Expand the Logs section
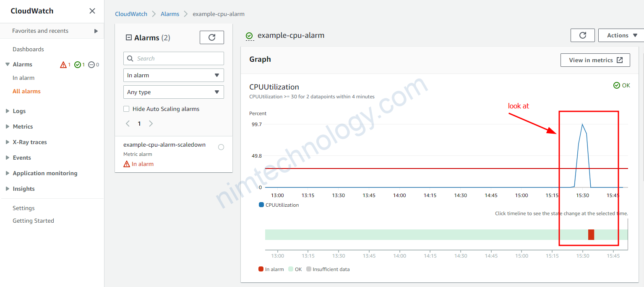The image size is (644, 287). [8, 111]
